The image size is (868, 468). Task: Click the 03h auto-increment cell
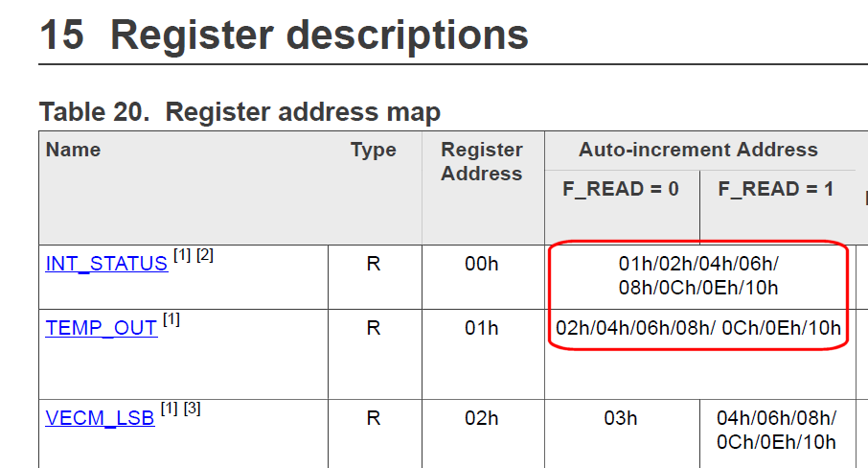(x=620, y=418)
